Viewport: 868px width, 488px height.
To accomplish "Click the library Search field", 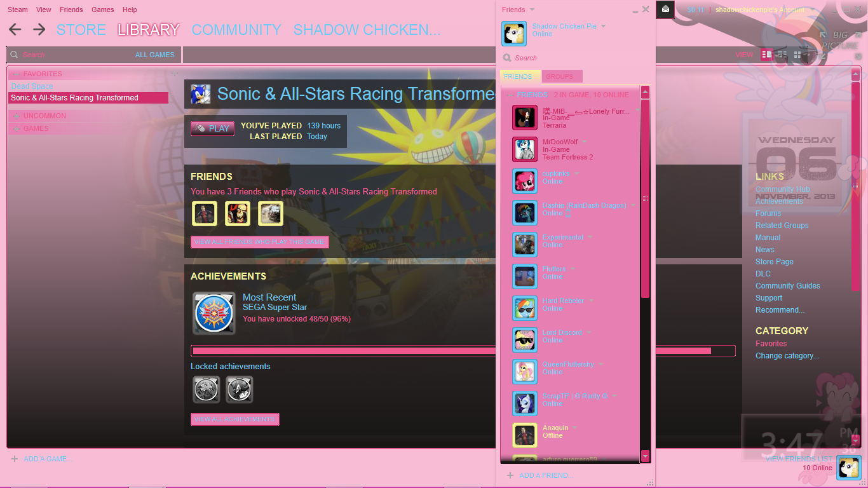I will pos(70,55).
